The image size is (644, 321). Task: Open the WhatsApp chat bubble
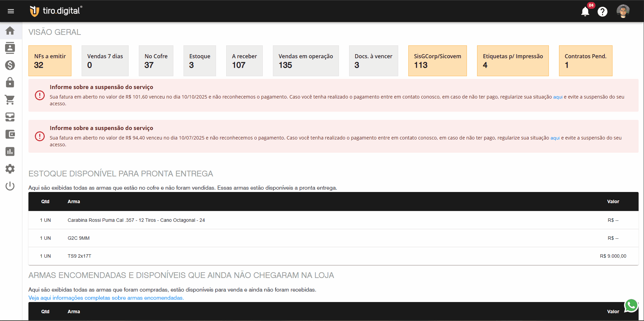631,305
